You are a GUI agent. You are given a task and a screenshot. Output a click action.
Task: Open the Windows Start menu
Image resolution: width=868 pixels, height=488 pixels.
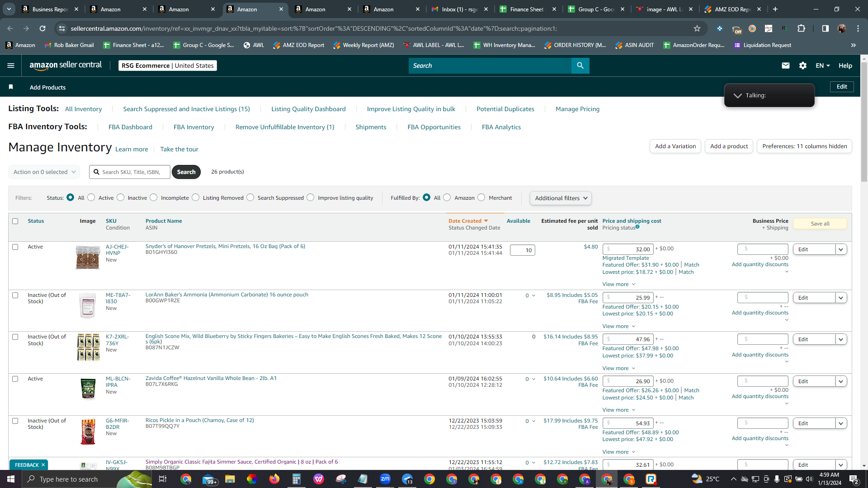(x=11, y=479)
